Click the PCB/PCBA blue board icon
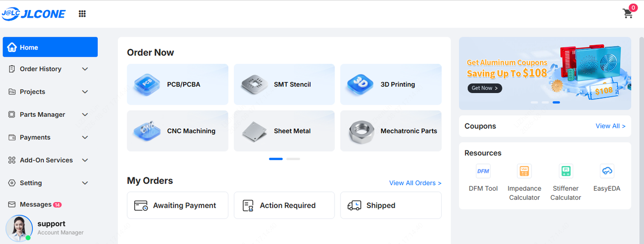 (147, 84)
